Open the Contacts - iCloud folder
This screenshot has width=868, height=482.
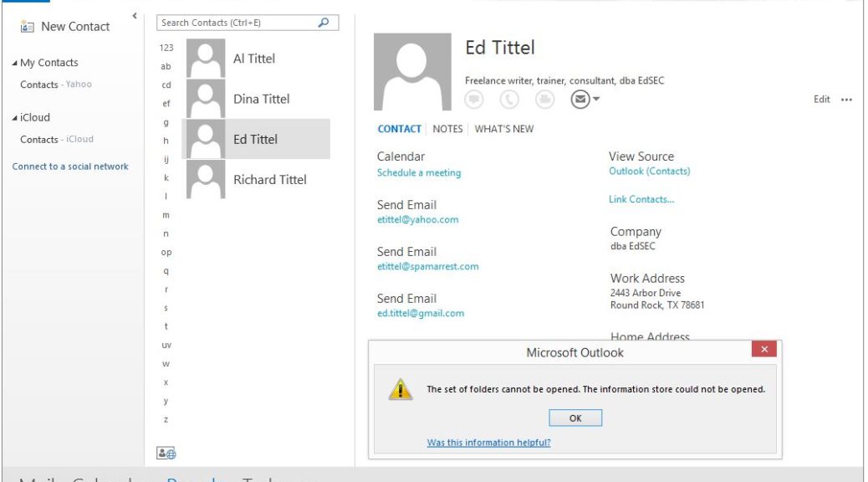tap(57, 140)
